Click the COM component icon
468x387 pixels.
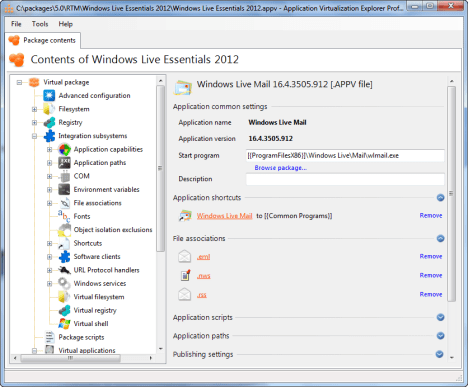64,176
